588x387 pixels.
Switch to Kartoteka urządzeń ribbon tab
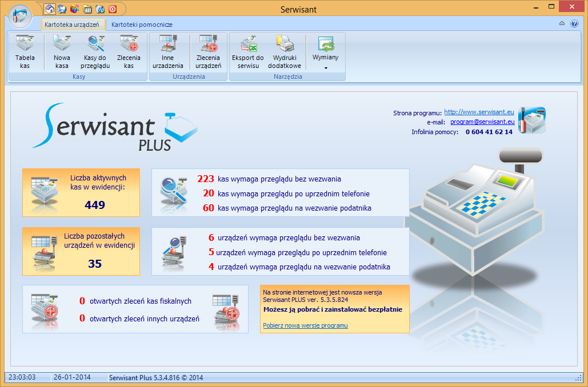pyautogui.click(x=72, y=25)
